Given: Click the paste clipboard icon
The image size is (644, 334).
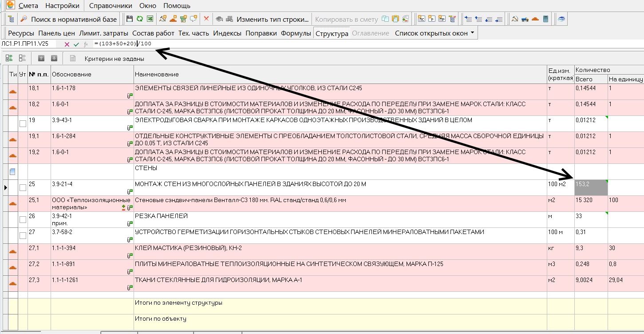Looking at the screenshot, I should point(395,19).
